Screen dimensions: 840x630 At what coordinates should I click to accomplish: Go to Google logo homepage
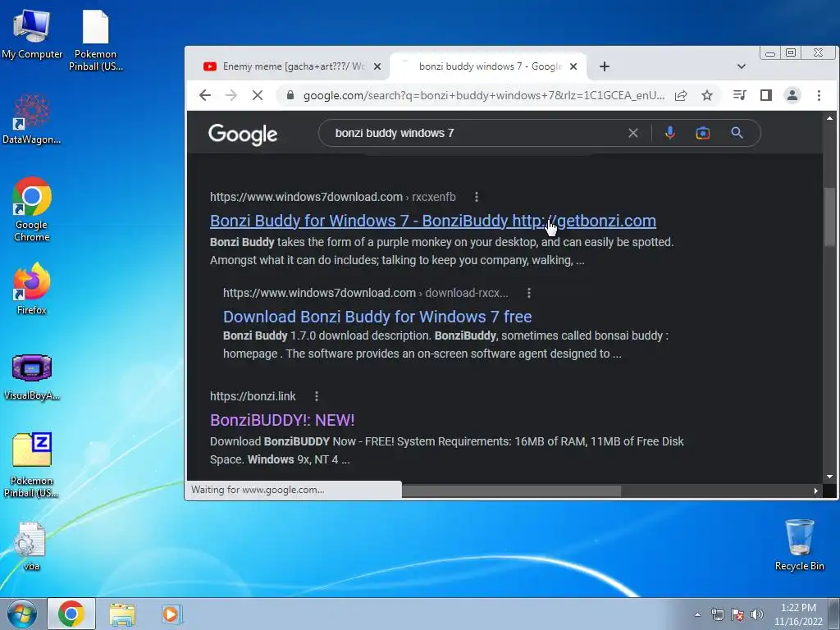coord(243,134)
